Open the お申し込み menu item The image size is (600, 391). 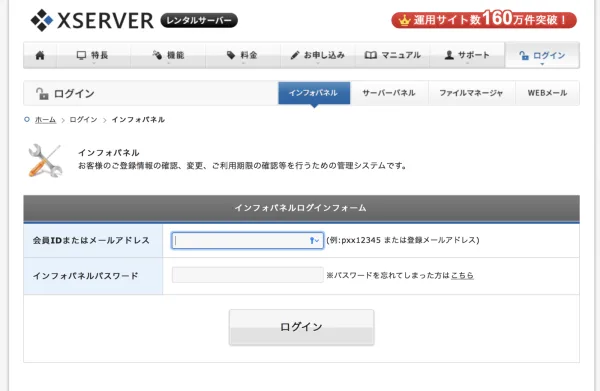pyautogui.click(x=318, y=55)
